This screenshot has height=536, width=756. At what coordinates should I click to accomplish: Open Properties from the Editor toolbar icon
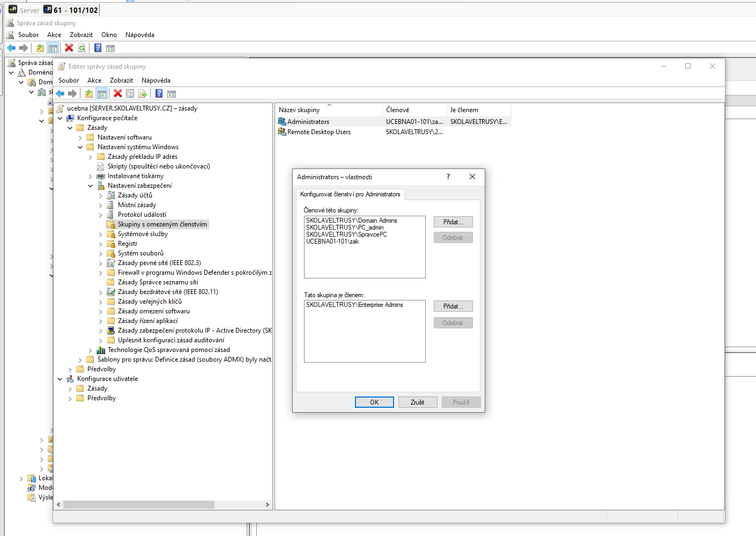pyautogui.click(x=130, y=94)
